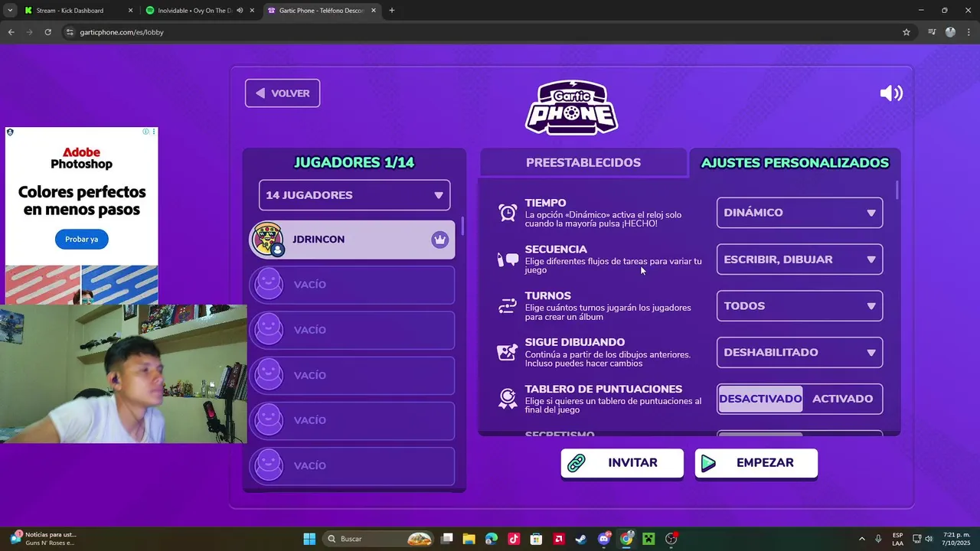Screen dimensions: 980x551
Task: Click the Tiempo clock icon
Action: [x=508, y=213]
